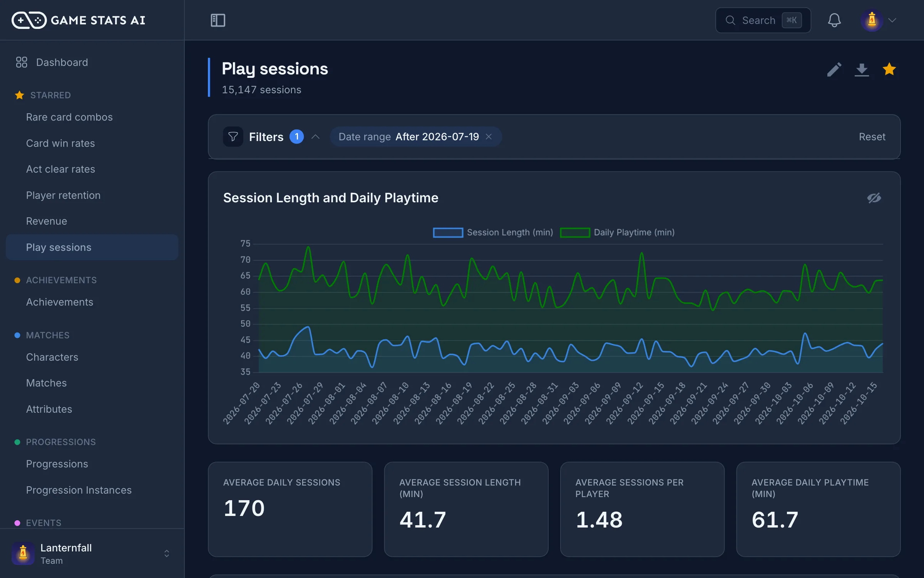Toggle the sidebar panel icon
This screenshot has width=924, height=578.
point(218,20)
